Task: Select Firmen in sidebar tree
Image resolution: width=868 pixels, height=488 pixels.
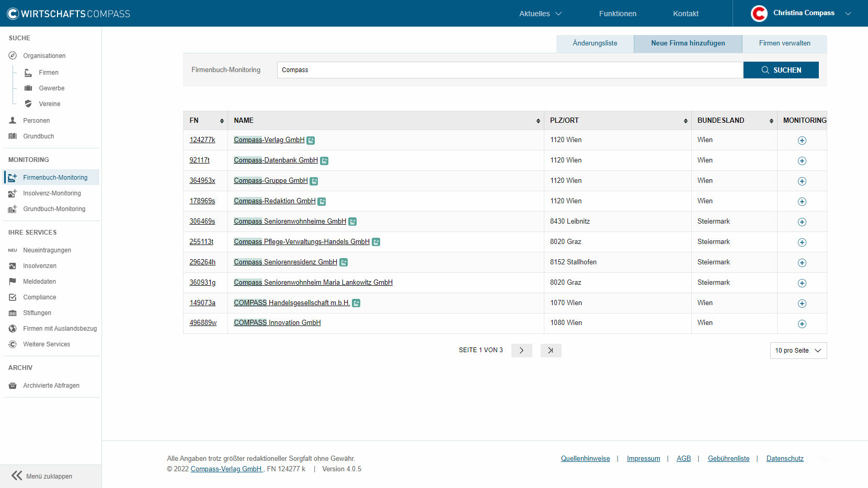Action: tap(48, 73)
